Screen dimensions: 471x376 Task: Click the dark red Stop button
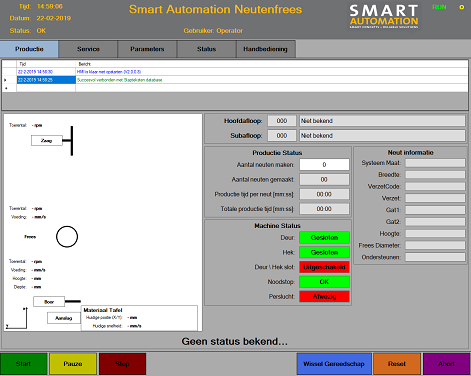122,364
